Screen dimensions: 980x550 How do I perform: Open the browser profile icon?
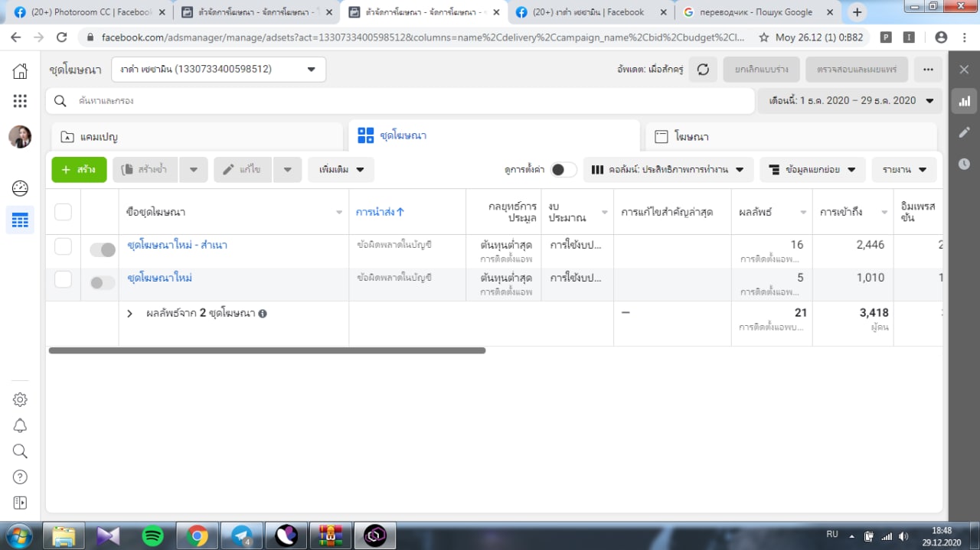coord(941,37)
